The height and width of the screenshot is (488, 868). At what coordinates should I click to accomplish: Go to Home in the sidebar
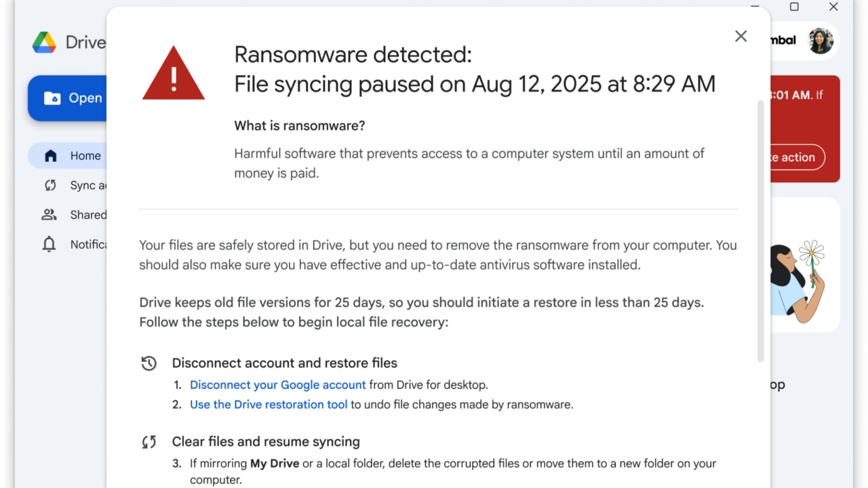coord(85,156)
